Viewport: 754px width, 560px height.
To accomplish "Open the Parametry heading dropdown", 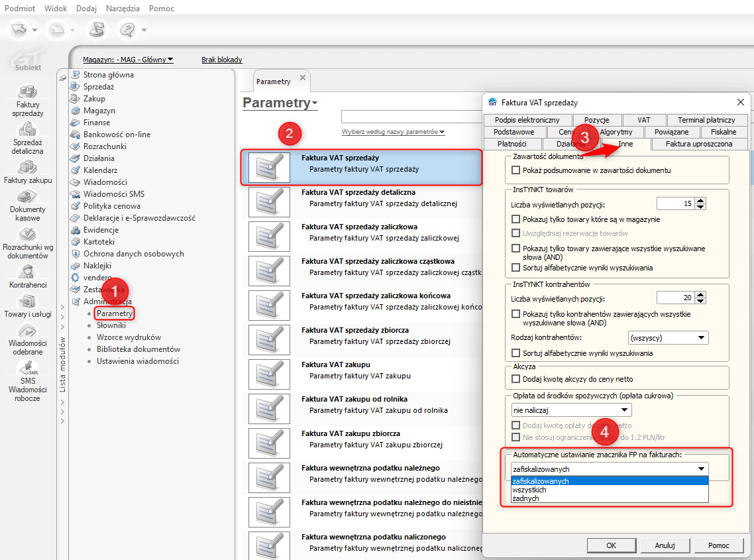I will 280,103.
